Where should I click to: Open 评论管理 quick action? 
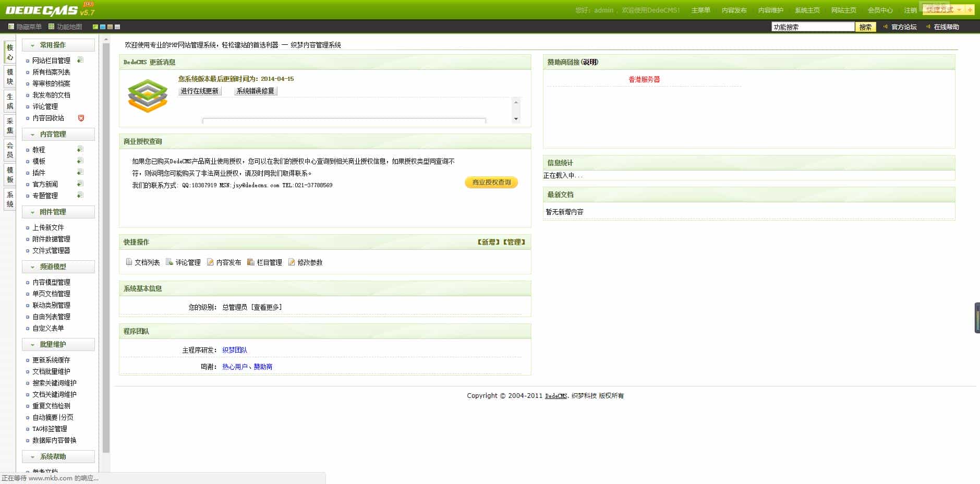tap(183, 262)
